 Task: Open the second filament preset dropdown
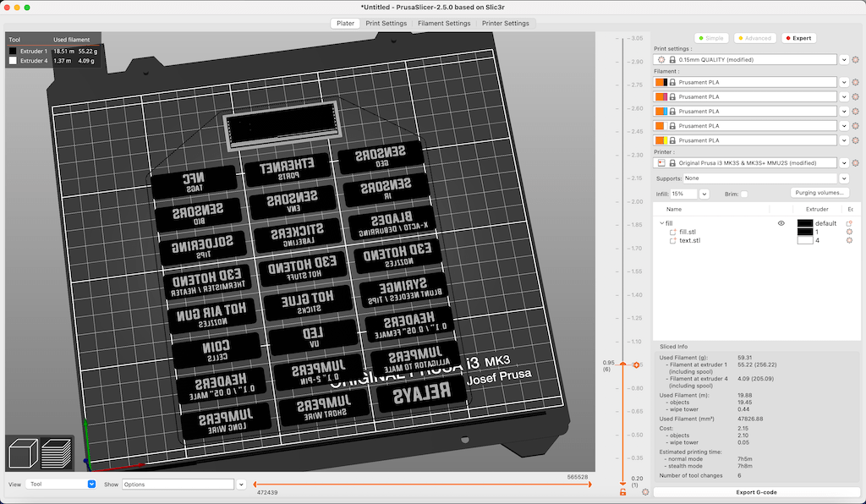[x=844, y=96]
